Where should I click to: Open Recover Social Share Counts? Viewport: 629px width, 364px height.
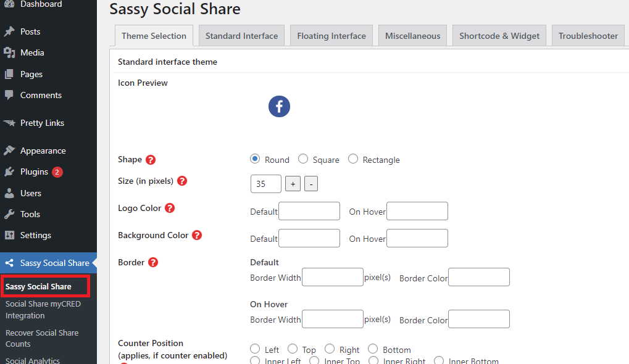point(42,338)
